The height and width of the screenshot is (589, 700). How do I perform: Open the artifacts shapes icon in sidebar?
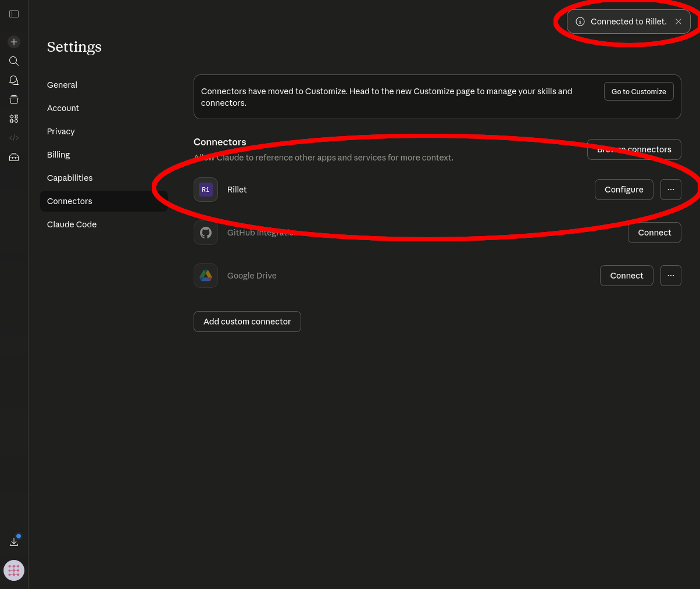click(x=14, y=119)
